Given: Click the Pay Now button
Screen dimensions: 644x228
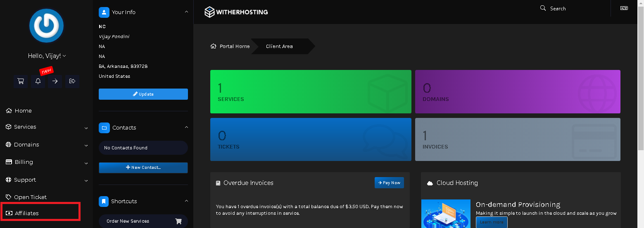Looking at the screenshot, I should coord(389,183).
